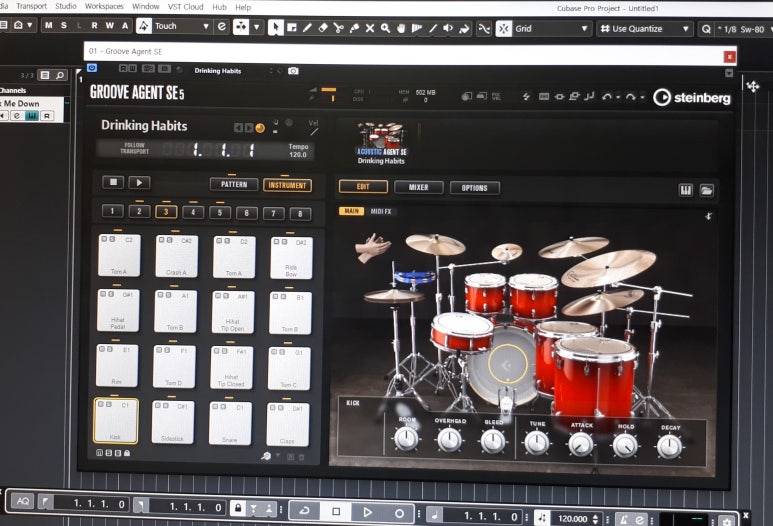This screenshot has width=773, height=526.
Task: Toggle the Read R automation button in toolbar
Action: 94,26
